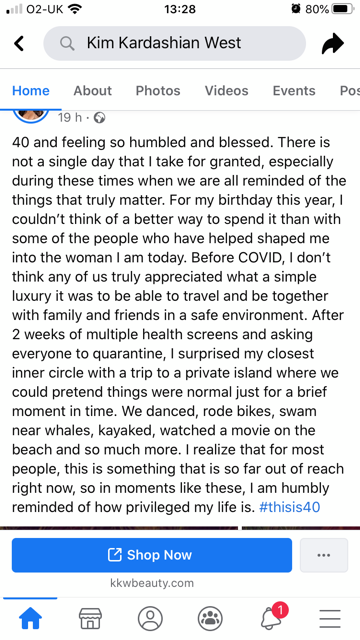Switch to the Events tab
Viewport: 360px width, 640px height.
pyautogui.click(x=294, y=91)
